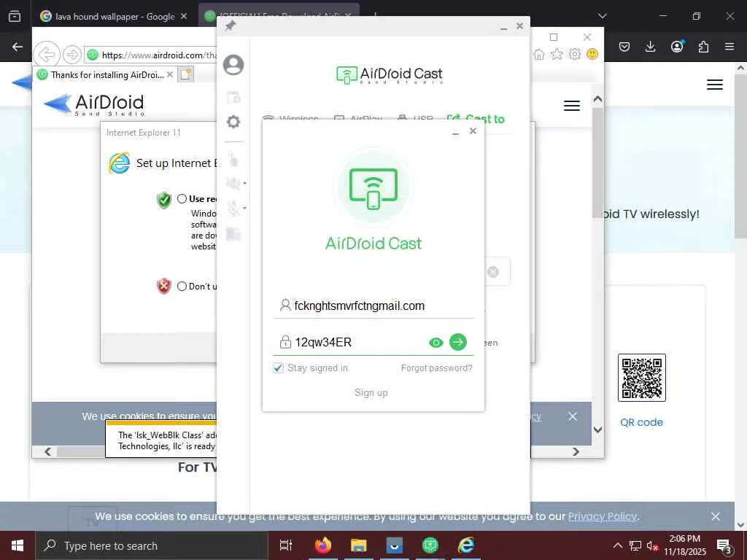
Task: Open Firefox view recent browsing button
Action: [x=15, y=16]
